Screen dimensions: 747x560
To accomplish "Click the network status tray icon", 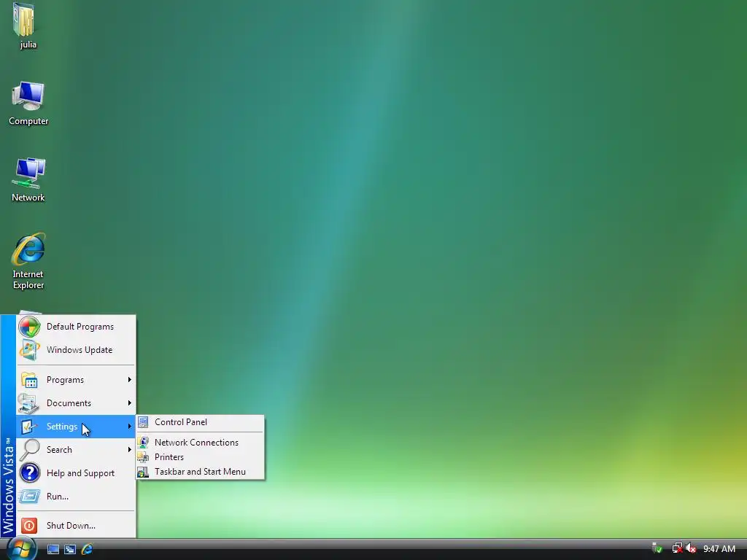I will click(677, 548).
